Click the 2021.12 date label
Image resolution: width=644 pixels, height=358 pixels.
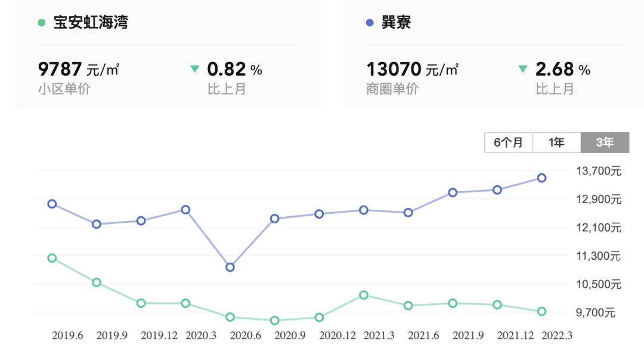tap(515, 335)
